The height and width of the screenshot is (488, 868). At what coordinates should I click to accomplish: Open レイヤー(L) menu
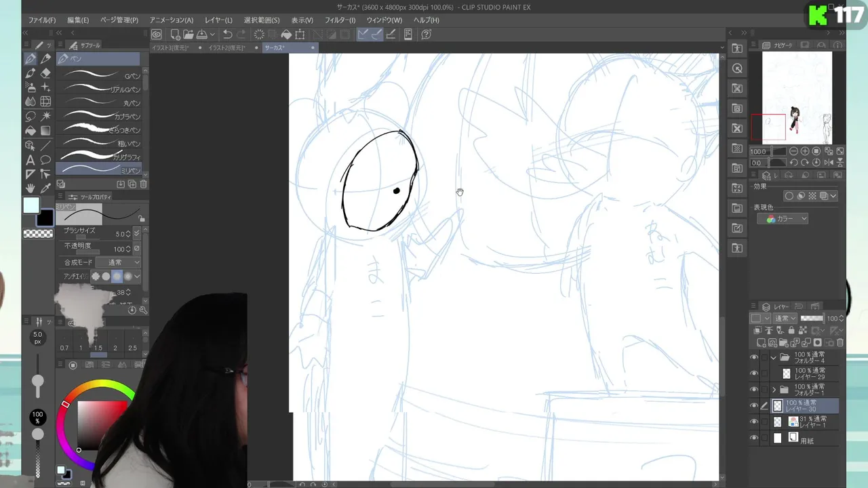(218, 20)
